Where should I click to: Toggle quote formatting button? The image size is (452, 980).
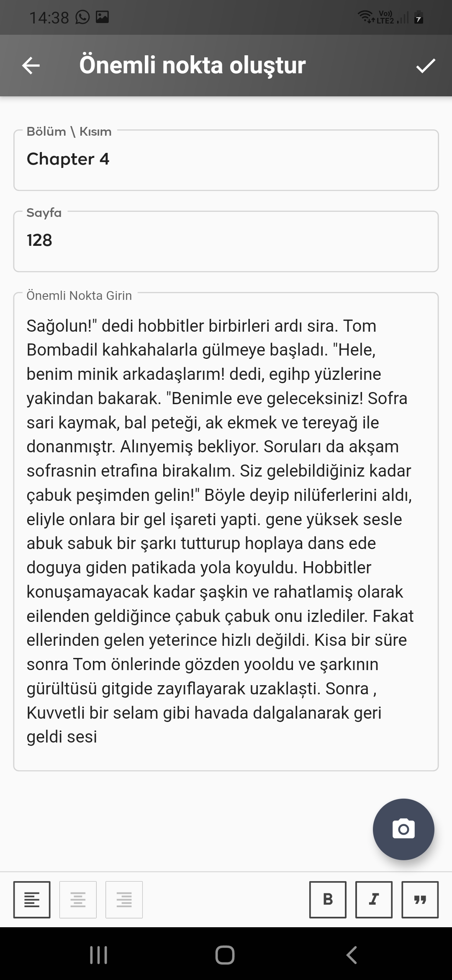click(x=420, y=899)
